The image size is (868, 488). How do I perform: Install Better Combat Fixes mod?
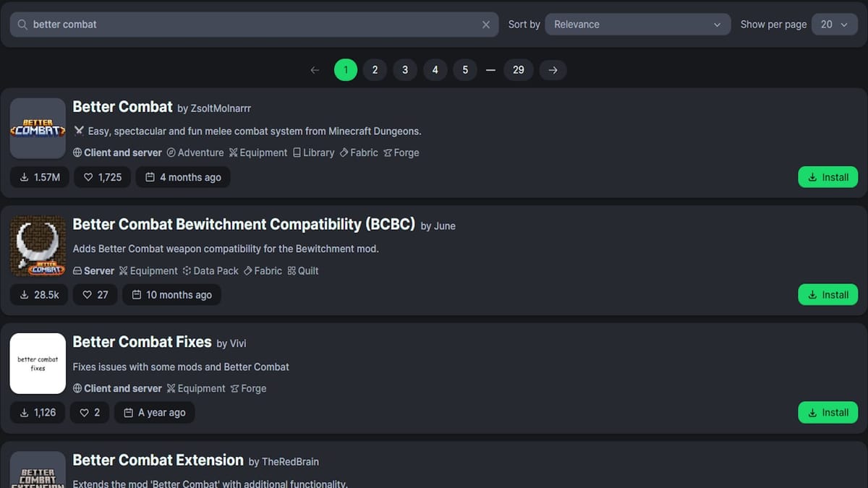827,413
